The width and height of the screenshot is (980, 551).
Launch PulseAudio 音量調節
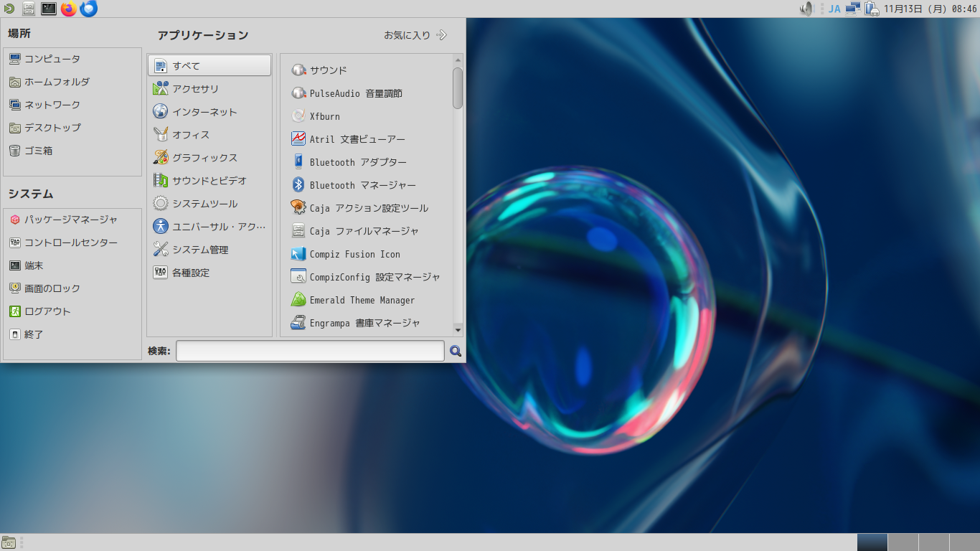point(367,93)
